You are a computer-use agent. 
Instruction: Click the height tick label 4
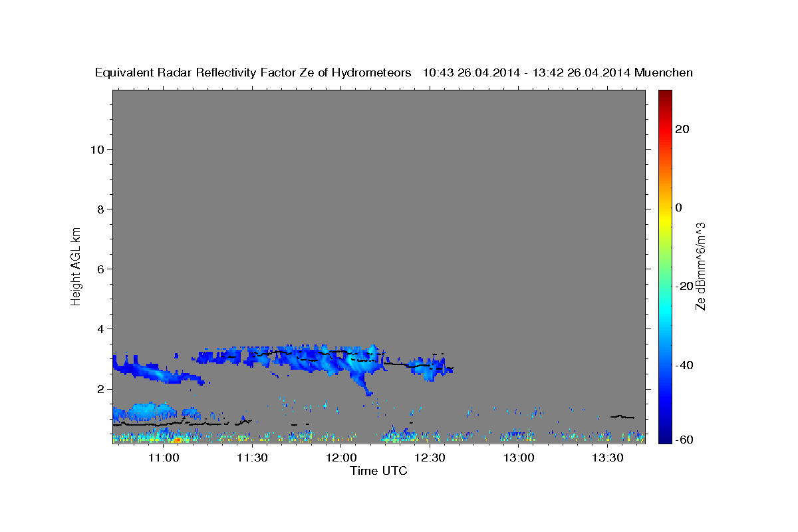pos(101,329)
